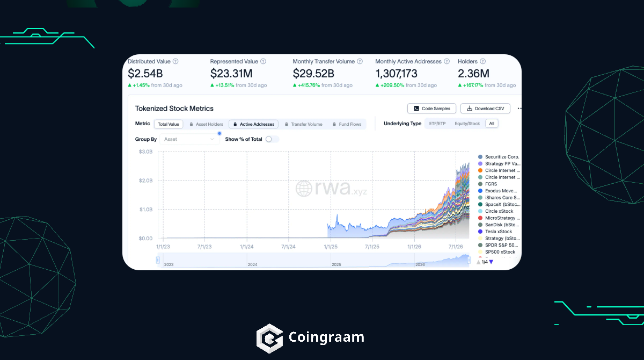The width and height of the screenshot is (644, 360).
Task: Toggle the Tesla xStock legend entry
Action: [495, 232]
